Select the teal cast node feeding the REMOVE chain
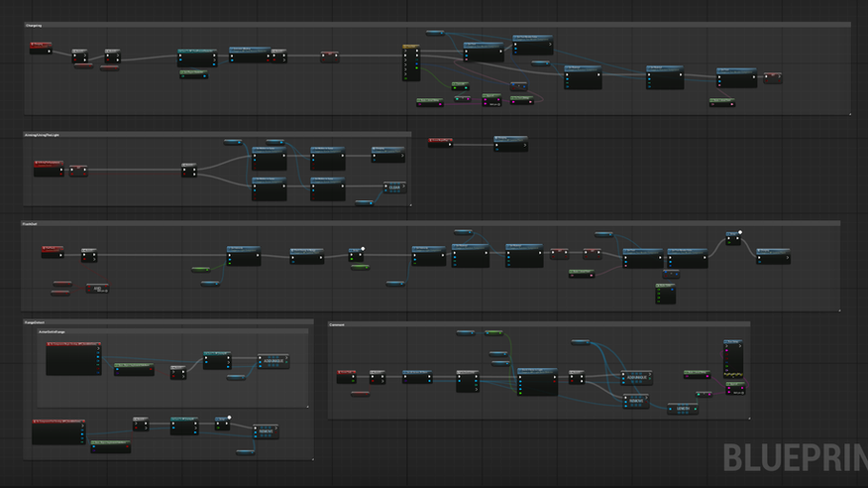The image size is (868, 488). [184, 426]
